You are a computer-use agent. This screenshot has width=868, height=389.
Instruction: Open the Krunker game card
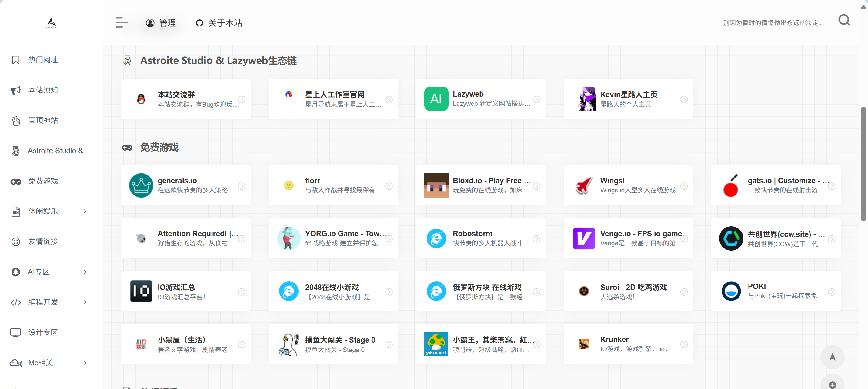tap(629, 344)
